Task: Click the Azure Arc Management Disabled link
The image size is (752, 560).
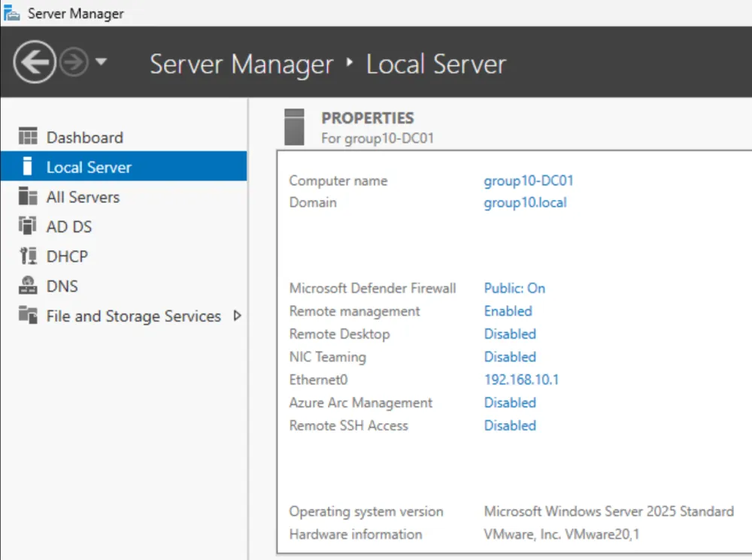Action: click(x=510, y=403)
